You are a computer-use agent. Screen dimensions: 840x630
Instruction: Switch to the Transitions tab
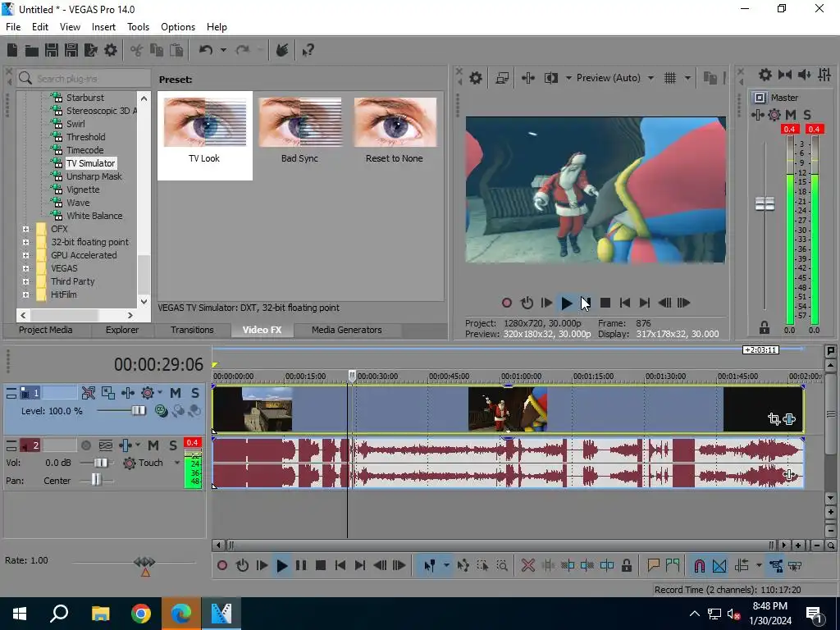tap(192, 330)
